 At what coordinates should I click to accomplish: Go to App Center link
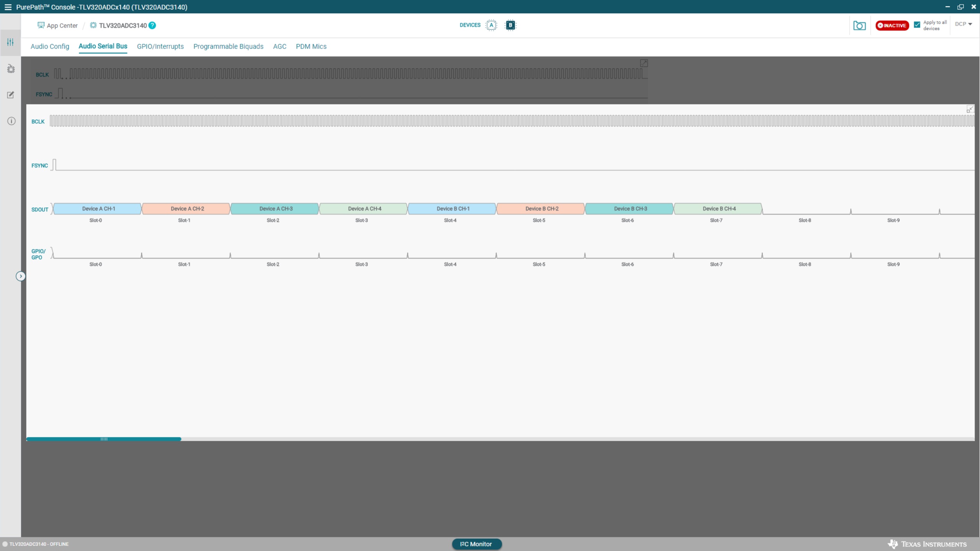click(58, 26)
